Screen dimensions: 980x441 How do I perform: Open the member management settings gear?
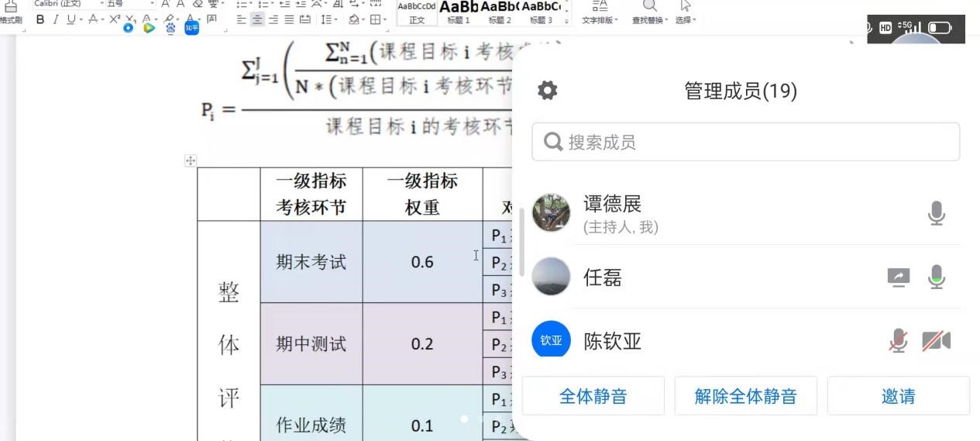pos(548,91)
